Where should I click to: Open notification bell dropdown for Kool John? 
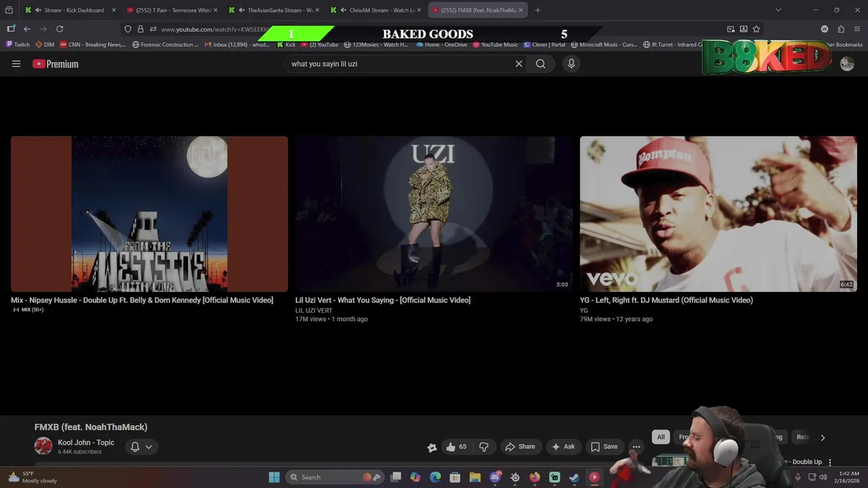[x=141, y=447]
